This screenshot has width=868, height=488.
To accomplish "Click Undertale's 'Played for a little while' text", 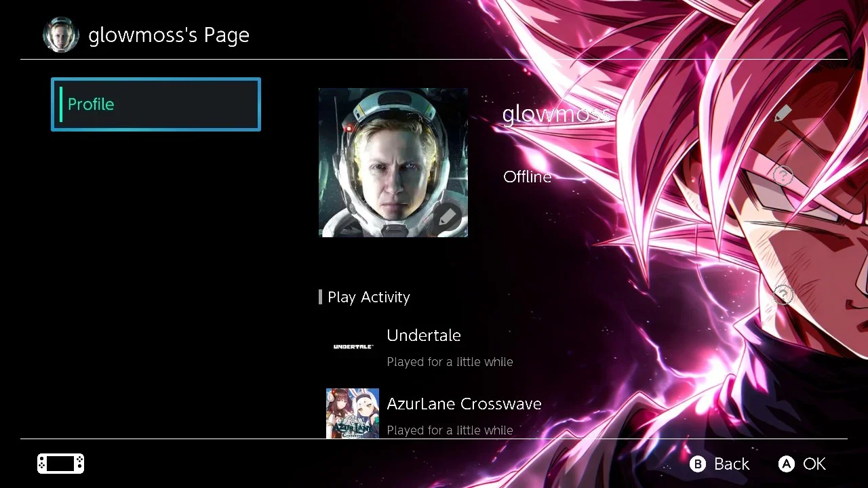I will (450, 362).
